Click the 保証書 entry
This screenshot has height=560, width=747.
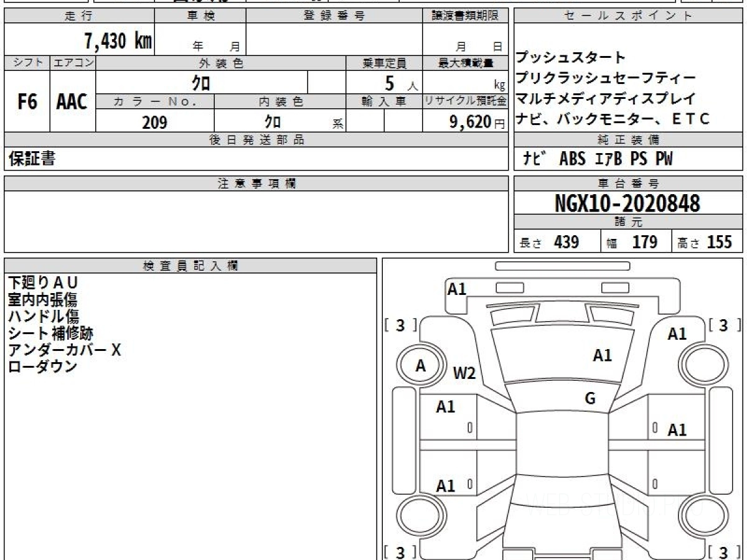pyautogui.click(x=32, y=159)
